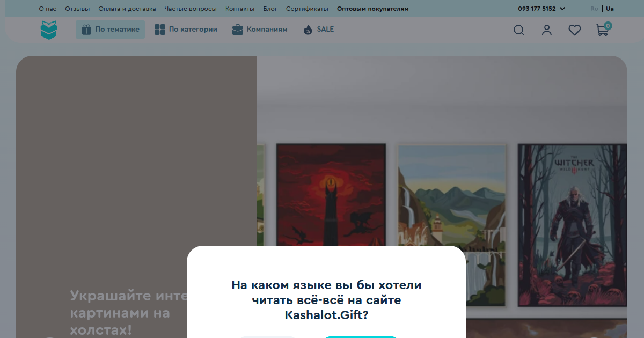Open the 'По тематике' menu
Image resolution: width=644 pixels, height=338 pixels.
point(110,30)
